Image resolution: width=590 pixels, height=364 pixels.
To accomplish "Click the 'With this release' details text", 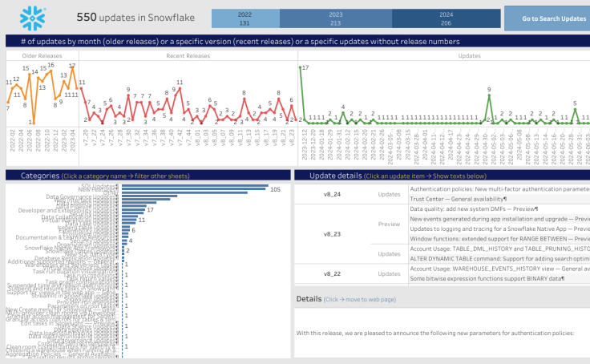I will (435, 334).
